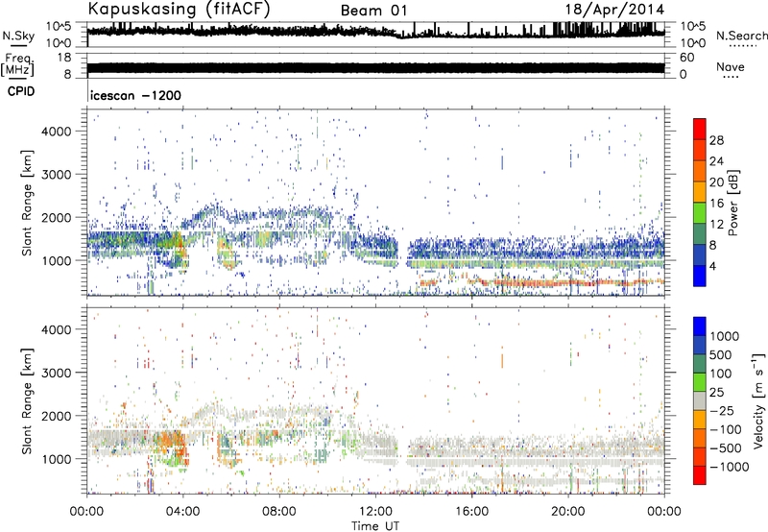Click the light green Power segment between 12 and 16
The width and height of the screenshot is (768, 532).
pyautogui.click(x=700, y=212)
